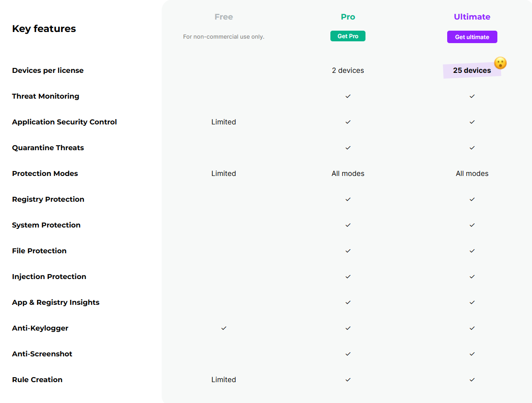Click File Protection checkmark under Ultimate
Screen dimensions: 532x403
tap(472, 251)
